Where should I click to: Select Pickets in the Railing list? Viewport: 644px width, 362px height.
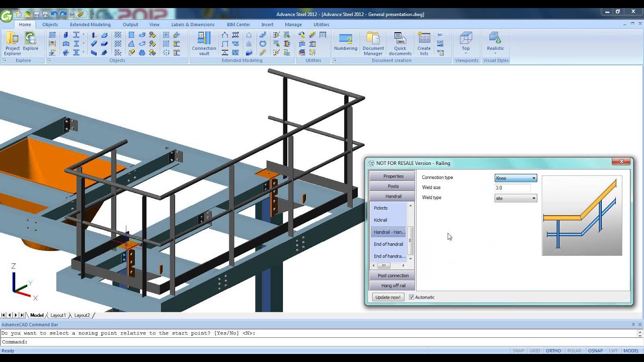[x=389, y=208]
